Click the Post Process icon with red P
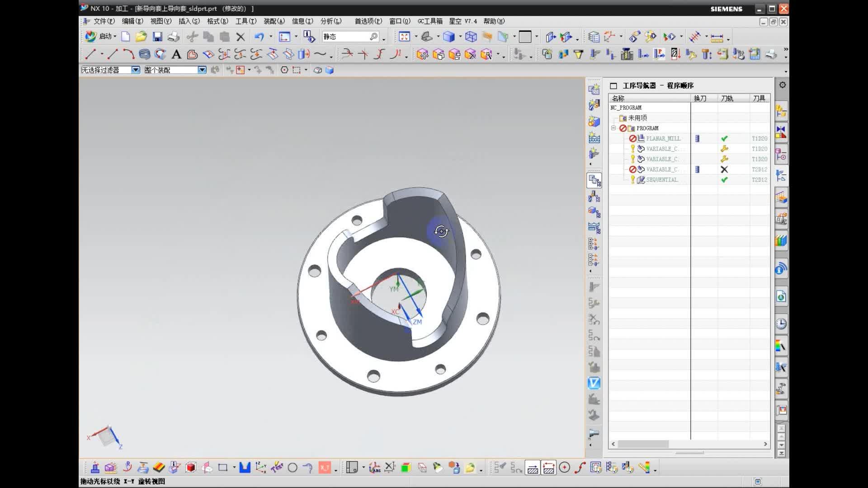 click(x=660, y=55)
